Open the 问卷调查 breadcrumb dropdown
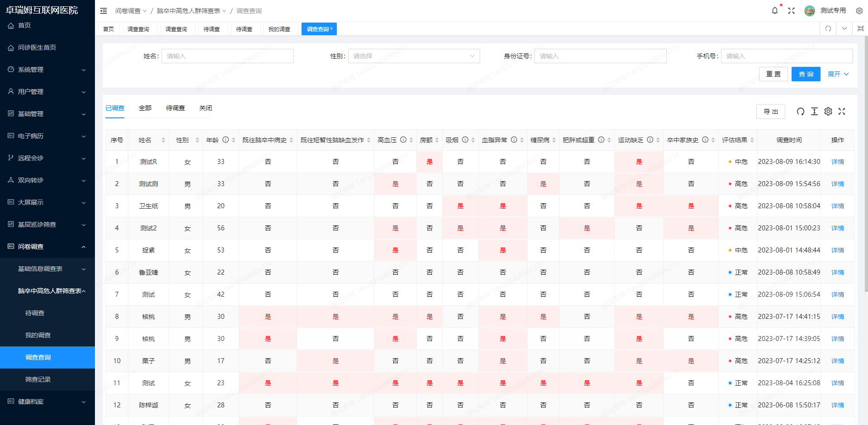The image size is (868, 425). [131, 11]
